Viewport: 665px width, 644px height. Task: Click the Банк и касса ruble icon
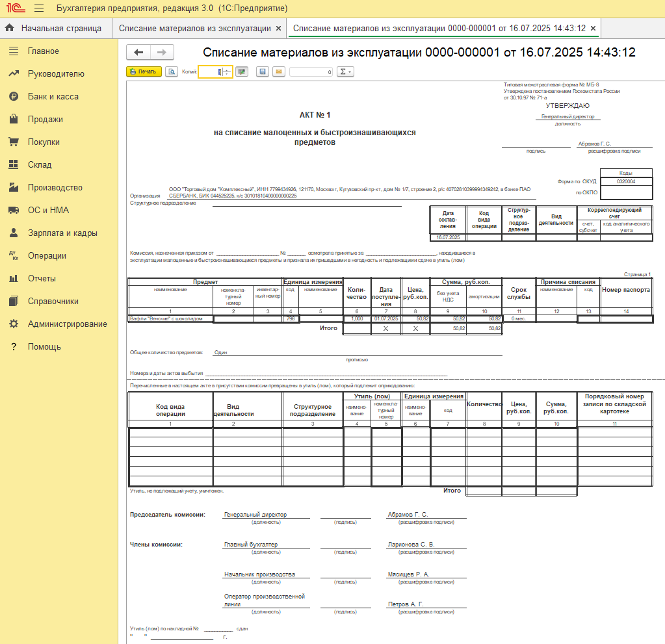point(14,97)
